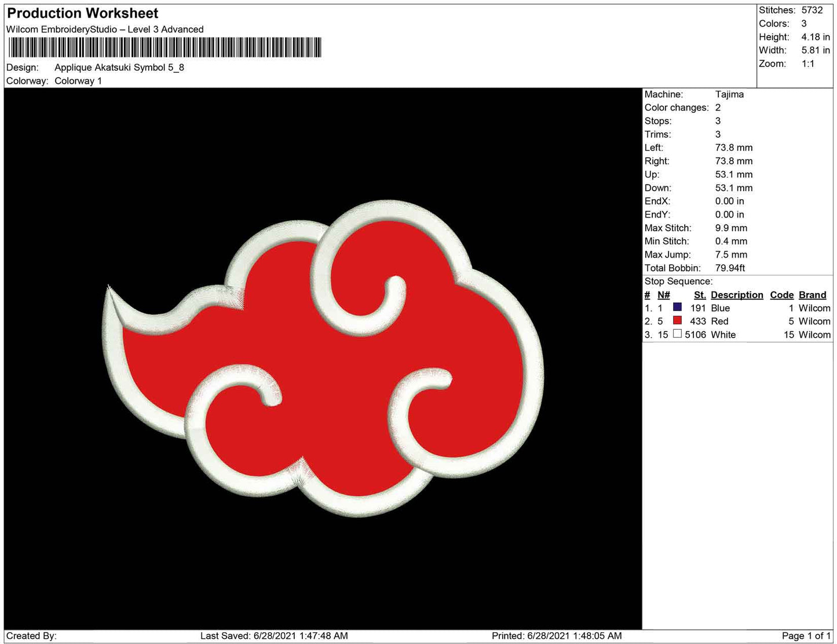Click stitch count '5106' in the White row
Viewport: 837px width, 644px height.
695,335
